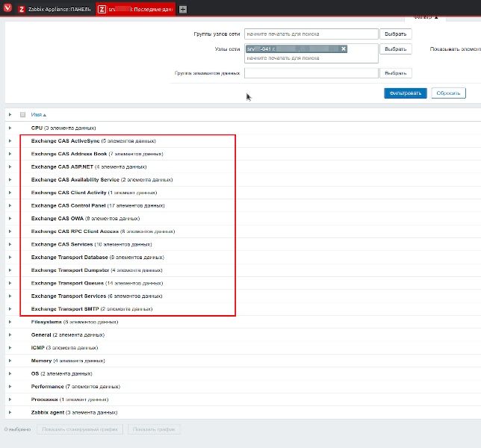Expand the Exchange CAS Availability Service group

click(x=10, y=180)
